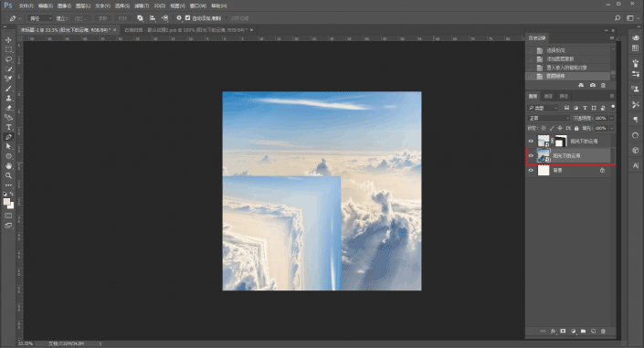
Task: Select the Eyedropper tool in toolbox
Action: [8, 79]
